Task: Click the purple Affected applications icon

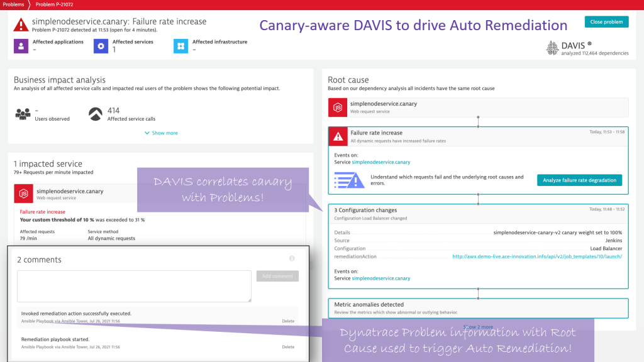Action: [x=21, y=46]
